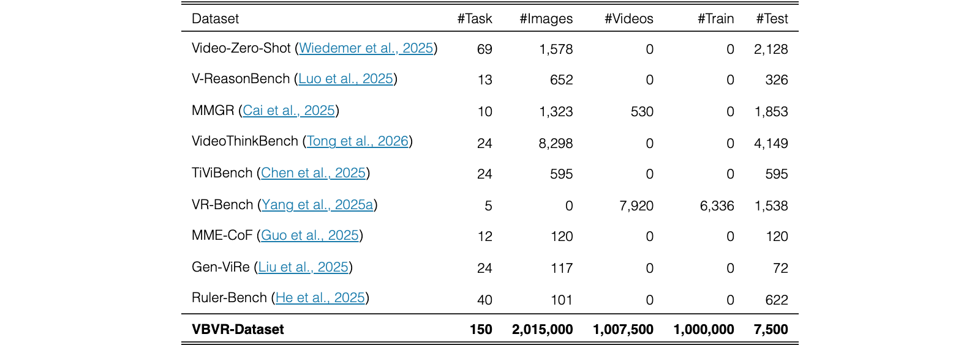Image resolution: width=980 pixels, height=345 pixels.
Task: Click the 1,000,000 train total
Action: click(x=704, y=330)
